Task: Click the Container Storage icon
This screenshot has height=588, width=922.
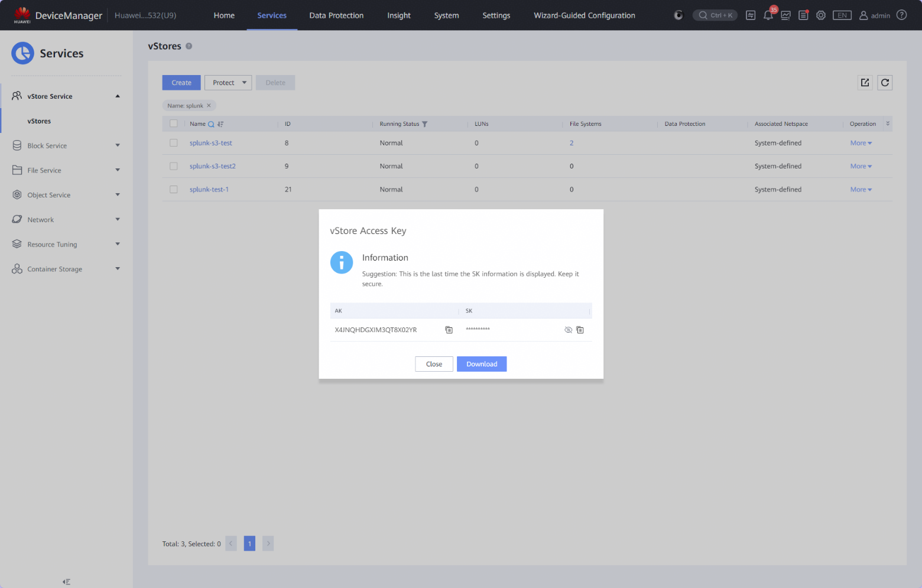Action: point(17,269)
